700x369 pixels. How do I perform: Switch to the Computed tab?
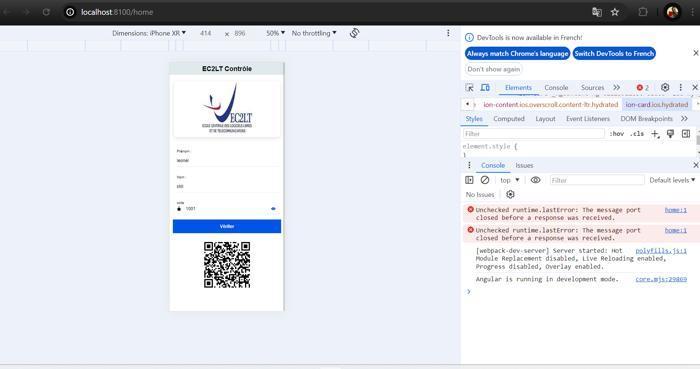(x=508, y=119)
